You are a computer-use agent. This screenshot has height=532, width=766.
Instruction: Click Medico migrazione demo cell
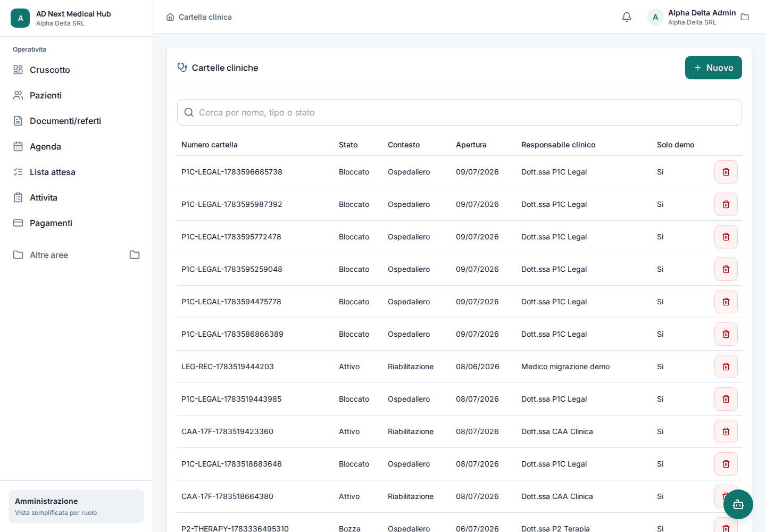click(565, 367)
